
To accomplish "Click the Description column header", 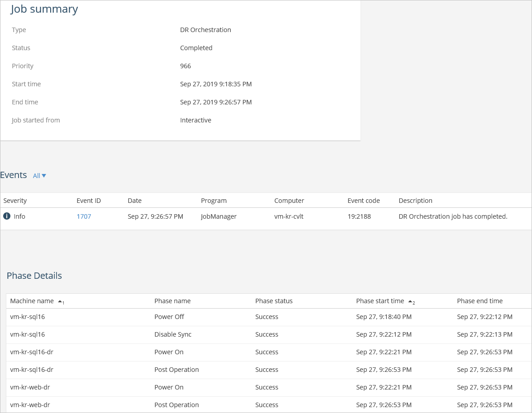I will point(416,201).
